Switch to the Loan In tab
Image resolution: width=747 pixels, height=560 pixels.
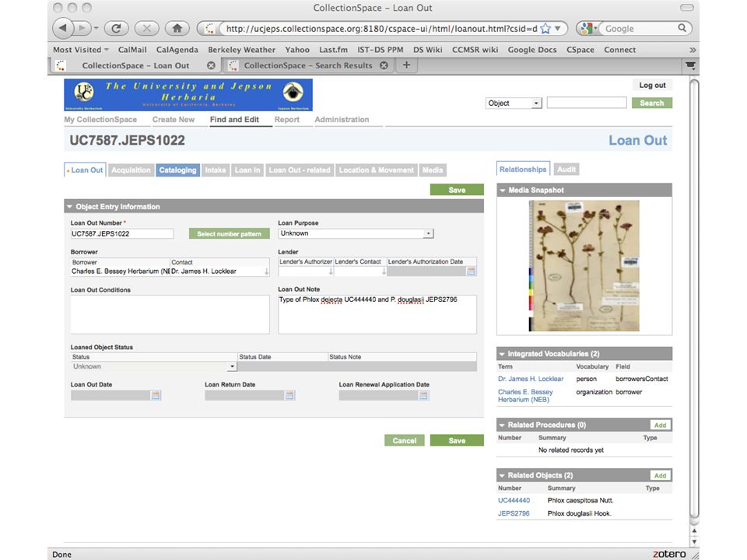point(247,170)
